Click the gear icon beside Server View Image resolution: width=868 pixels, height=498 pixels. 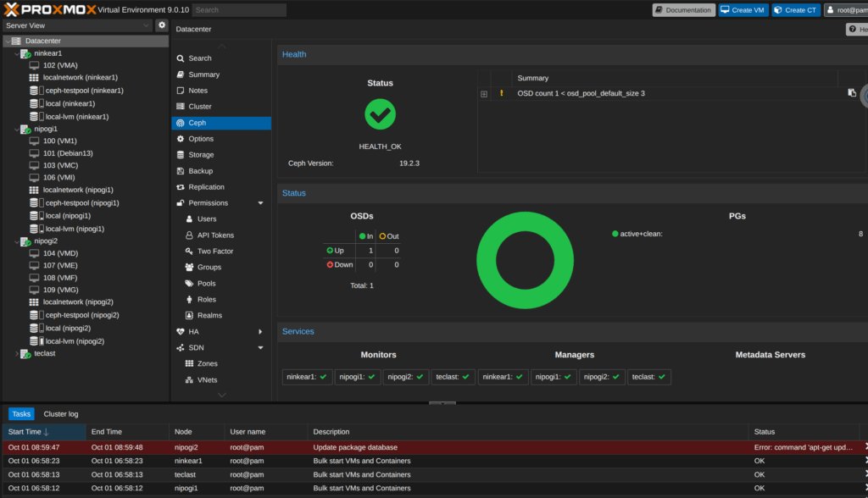(x=162, y=25)
